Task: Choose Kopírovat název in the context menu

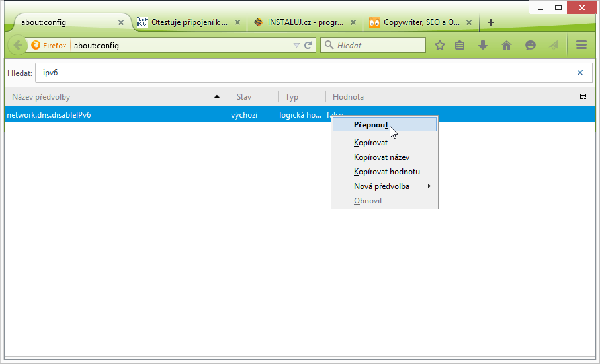Action: (x=384, y=157)
